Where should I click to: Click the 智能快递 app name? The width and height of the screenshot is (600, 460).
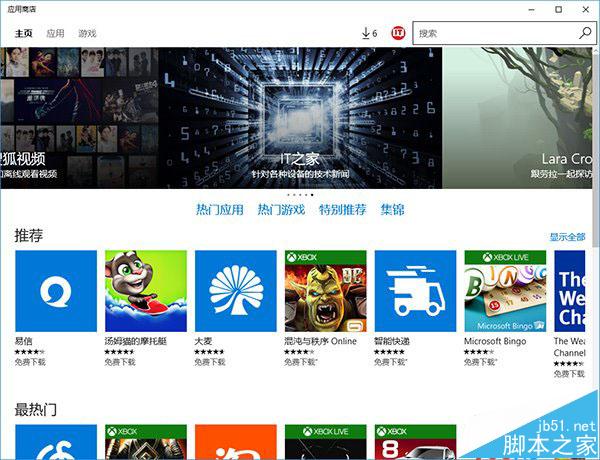click(x=392, y=341)
